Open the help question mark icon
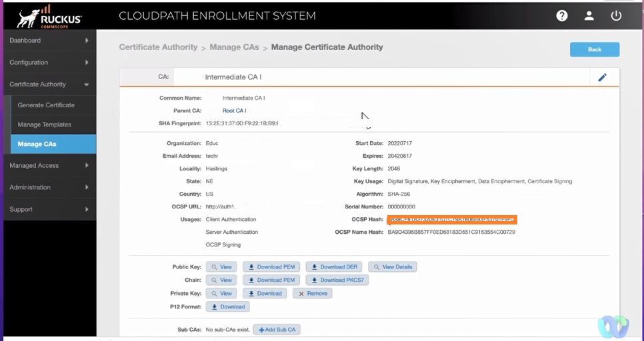 pyautogui.click(x=562, y=16)
